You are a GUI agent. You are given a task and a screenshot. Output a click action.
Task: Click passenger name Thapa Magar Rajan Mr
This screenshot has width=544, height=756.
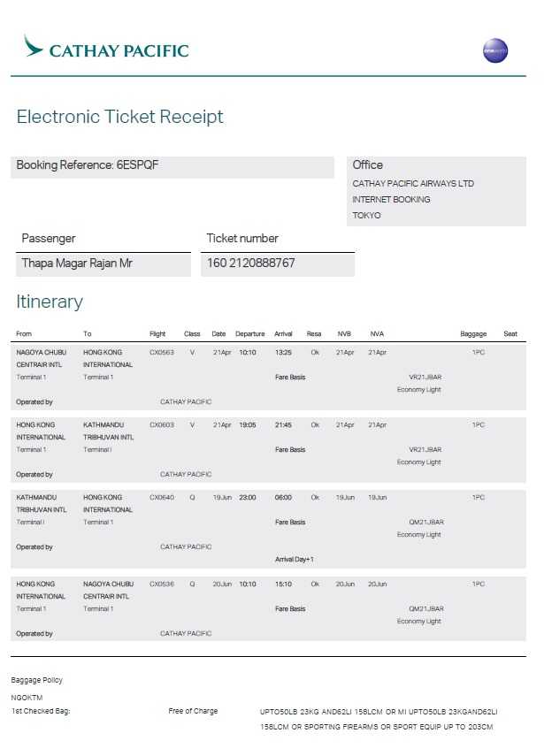77,263
